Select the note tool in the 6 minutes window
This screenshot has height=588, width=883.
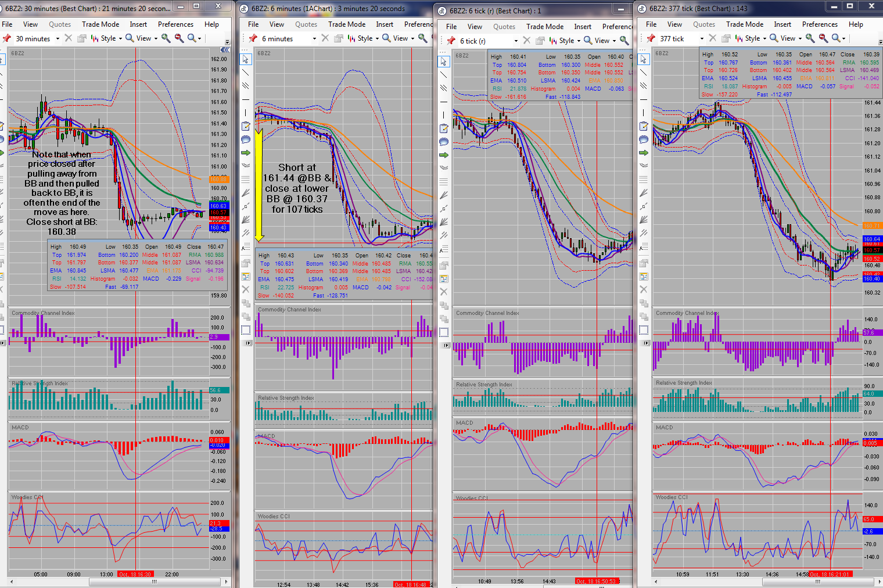(x=246, y=126)
